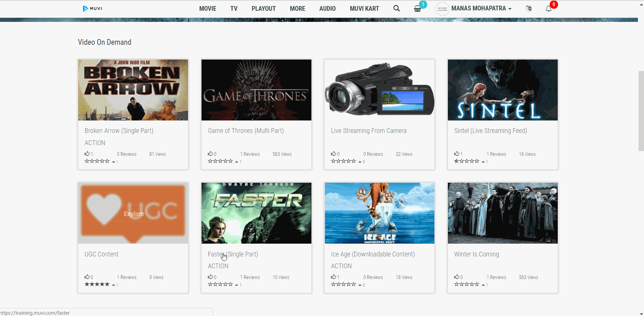Click the camcorder thumbnail image
This screenshot has width=644, height=316.
tap(379, 90)
